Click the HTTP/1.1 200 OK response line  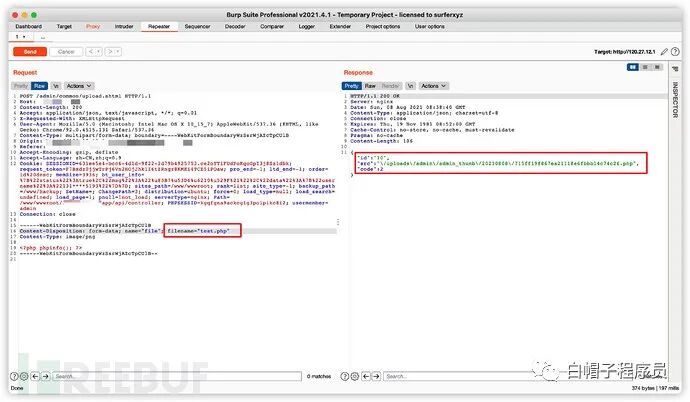[x=375, y=96]
